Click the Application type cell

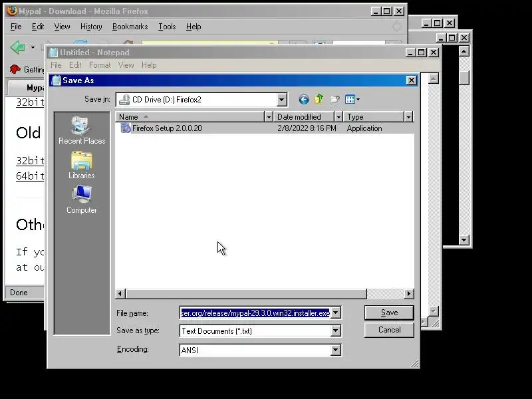pos(364,128)
